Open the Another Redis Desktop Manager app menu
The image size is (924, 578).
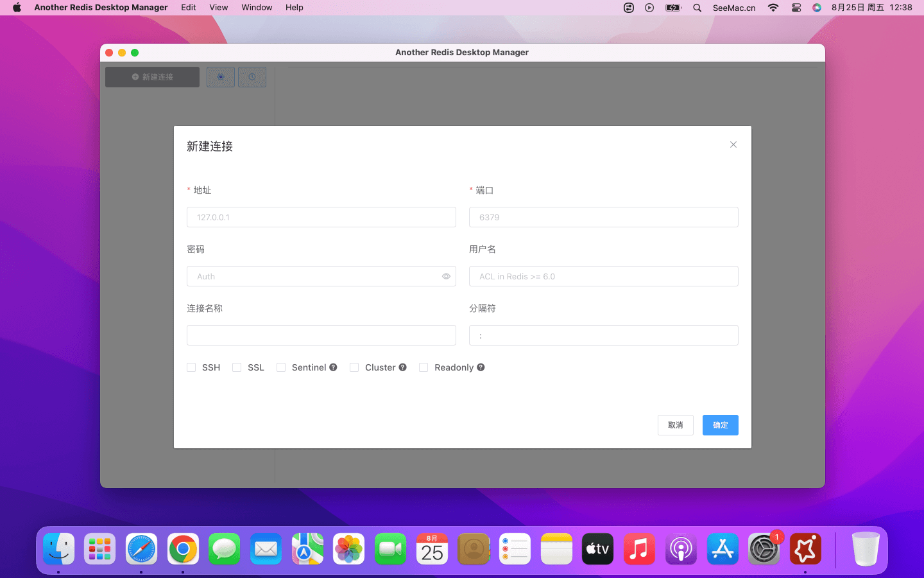[x=101, y=8]
